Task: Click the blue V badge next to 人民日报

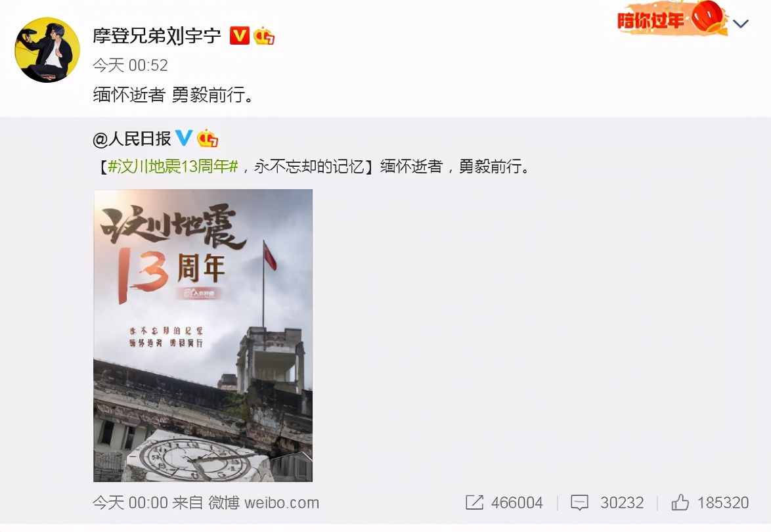Action: point(184,138)
